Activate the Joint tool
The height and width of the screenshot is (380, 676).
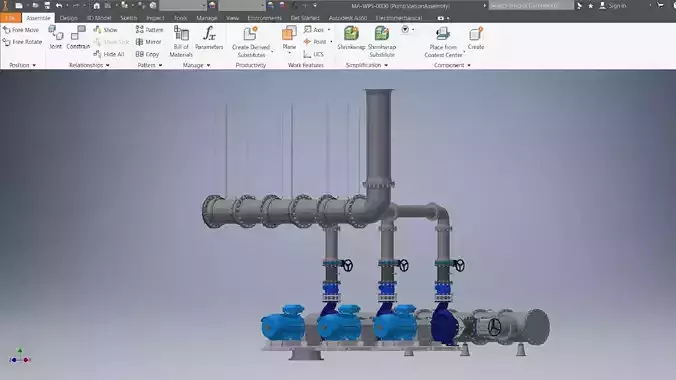click(56, 37)
